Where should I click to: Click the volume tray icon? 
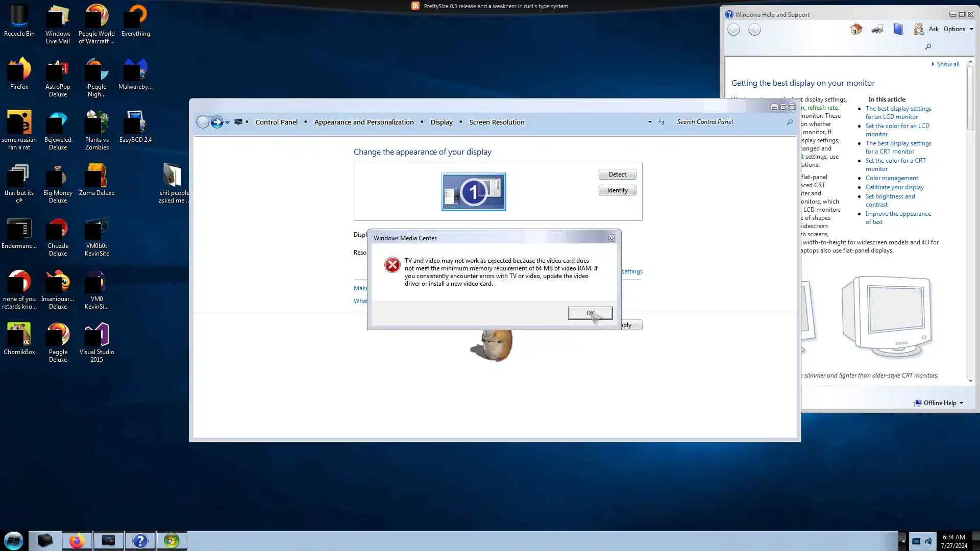tap(928, 541)
